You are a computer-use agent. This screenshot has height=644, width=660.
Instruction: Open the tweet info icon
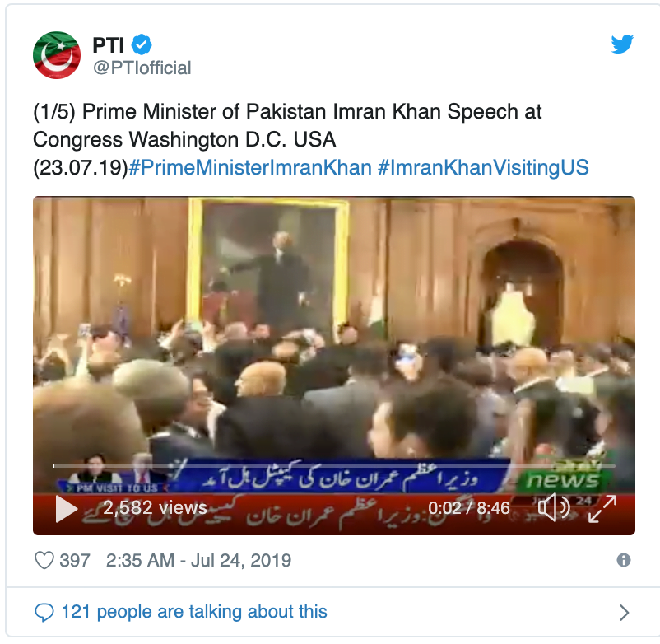[x=624, y=560]
